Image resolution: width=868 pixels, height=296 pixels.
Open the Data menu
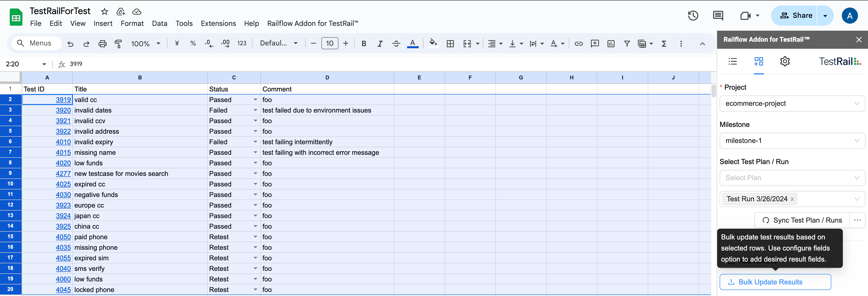pos(159,23)
